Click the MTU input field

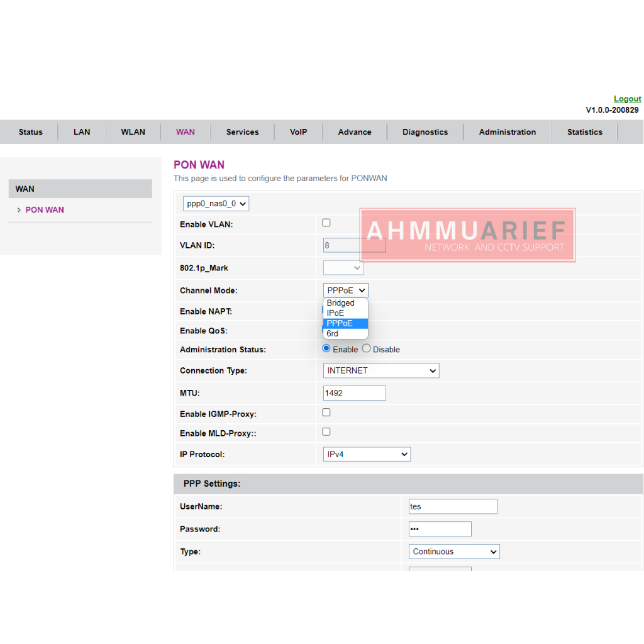[x=354, y=393]
